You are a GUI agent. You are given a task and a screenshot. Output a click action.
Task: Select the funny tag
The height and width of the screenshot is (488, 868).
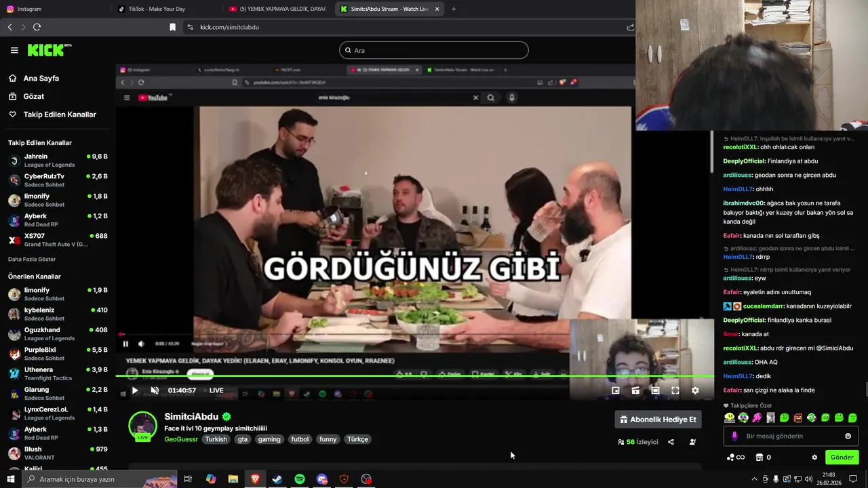(328, 439)
